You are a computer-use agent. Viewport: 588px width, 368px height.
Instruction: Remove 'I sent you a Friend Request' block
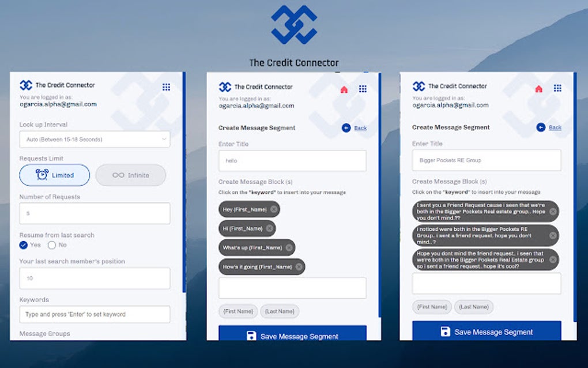553,212
